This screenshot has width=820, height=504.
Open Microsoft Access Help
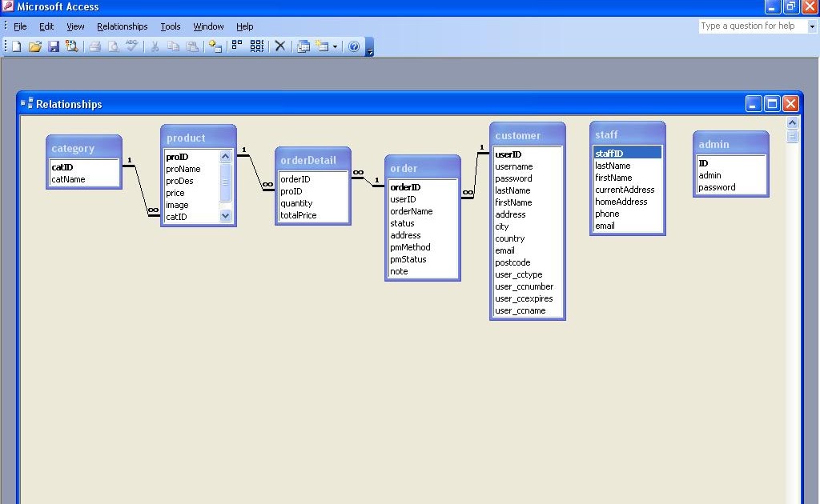[354, 46]
